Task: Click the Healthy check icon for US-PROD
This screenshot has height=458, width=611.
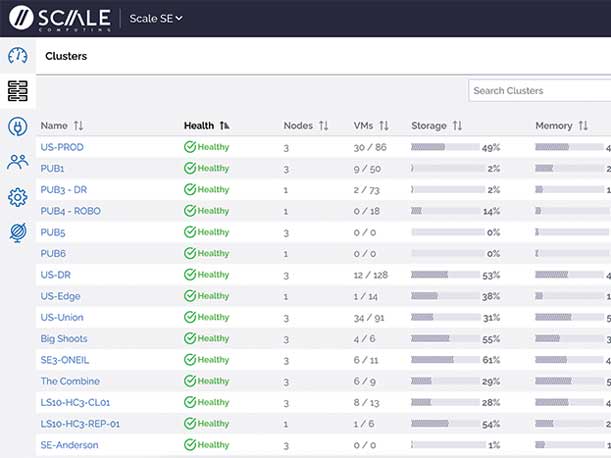Action: (x=190, y=147)
